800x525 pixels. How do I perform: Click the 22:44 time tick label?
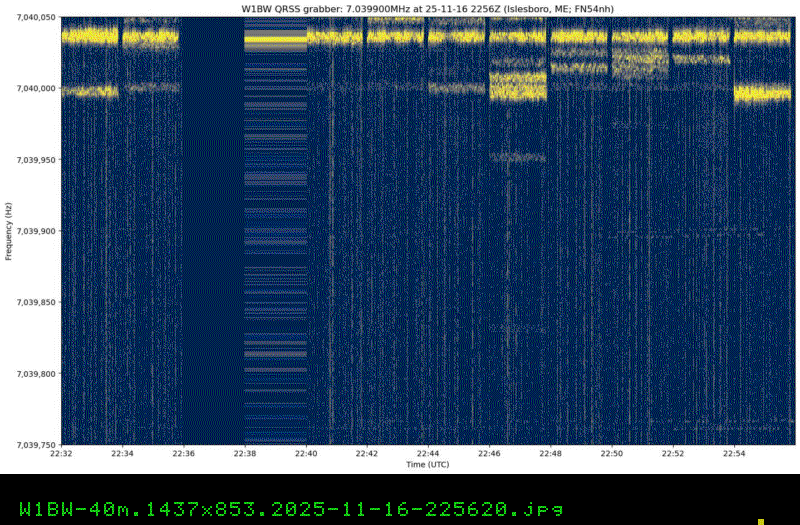pos(428,453)
